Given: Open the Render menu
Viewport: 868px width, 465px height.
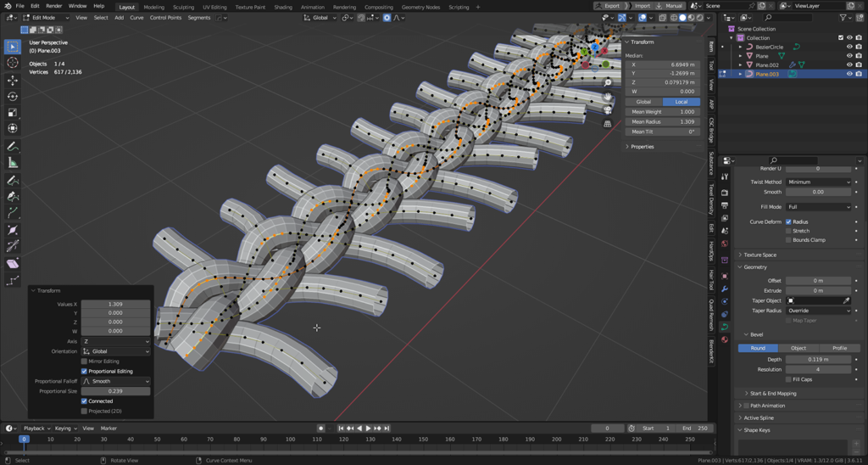Looking at the screenshot, I should click(x=54, y=6).
